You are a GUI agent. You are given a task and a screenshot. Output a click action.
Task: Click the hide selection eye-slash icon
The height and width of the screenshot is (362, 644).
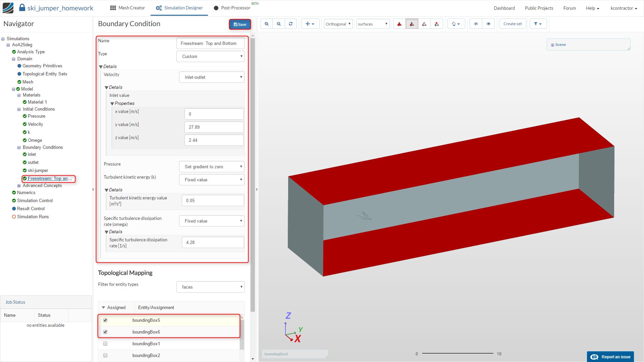coord(476,24)
